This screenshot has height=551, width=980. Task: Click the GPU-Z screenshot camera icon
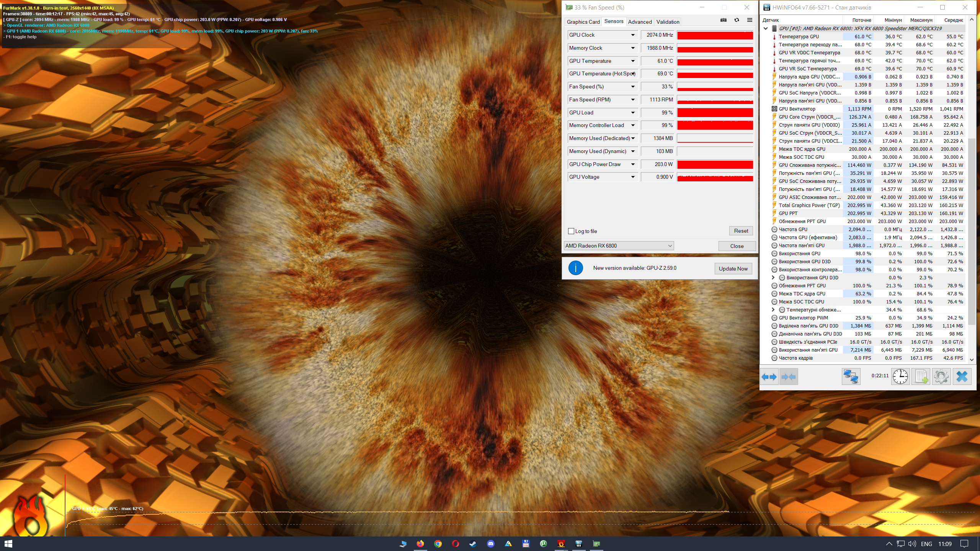pyautogui.click(x=723, y=20)
